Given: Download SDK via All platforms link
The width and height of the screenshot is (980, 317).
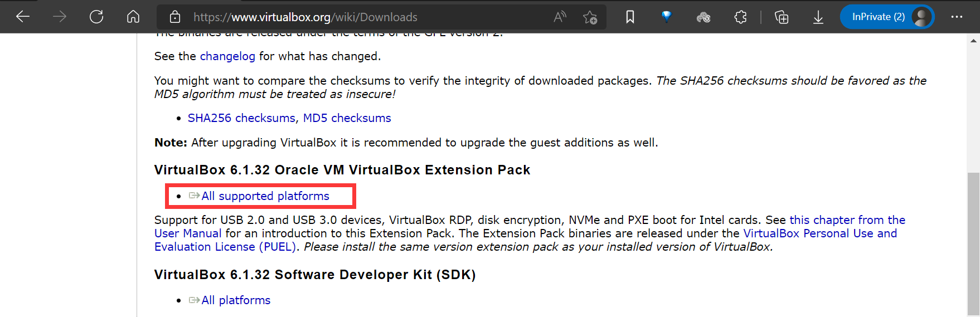Looking at the screenshot, I should coord(236,300).
